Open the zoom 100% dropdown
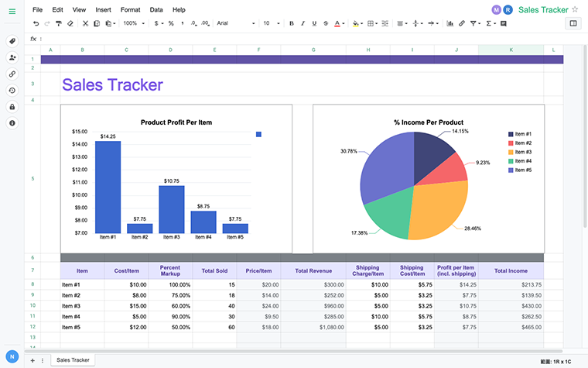Image resolution: width=588 pixels, height=368 pixels. click(133, 24)
